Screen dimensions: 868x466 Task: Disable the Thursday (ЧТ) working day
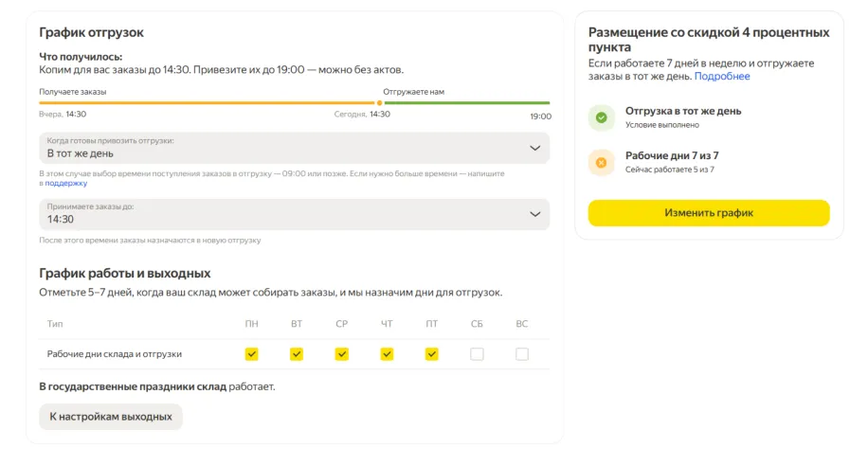tap(387, 354)
